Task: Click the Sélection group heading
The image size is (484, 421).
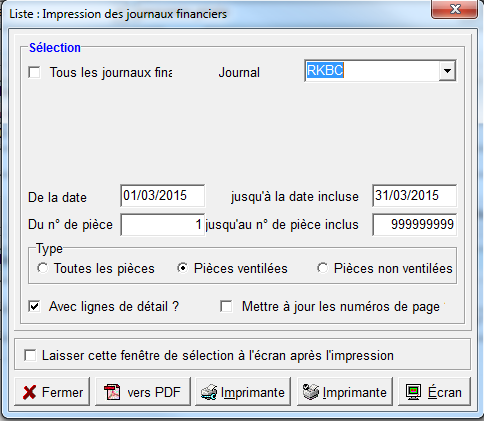Action: click(x=55, y=48)
